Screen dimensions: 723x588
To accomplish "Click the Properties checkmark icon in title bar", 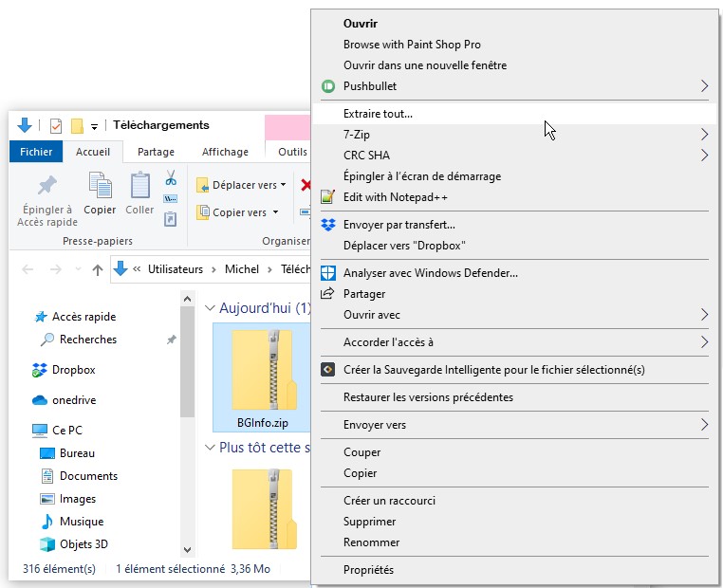I will click(55, 125).
